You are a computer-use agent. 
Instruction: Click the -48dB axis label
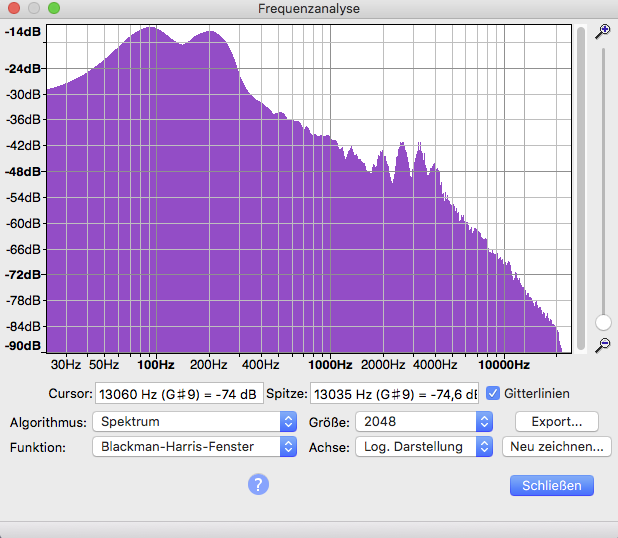coord(22,172)
